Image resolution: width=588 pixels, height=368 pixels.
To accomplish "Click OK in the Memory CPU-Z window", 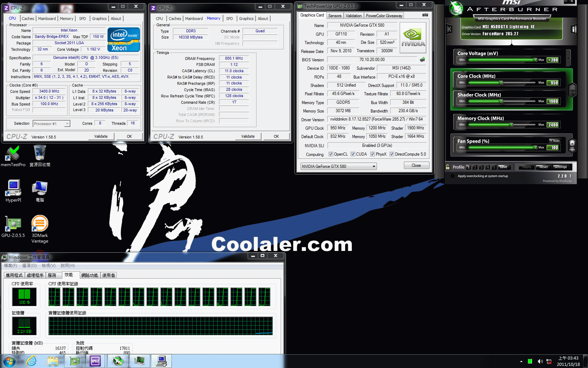I will coord(276,136).
